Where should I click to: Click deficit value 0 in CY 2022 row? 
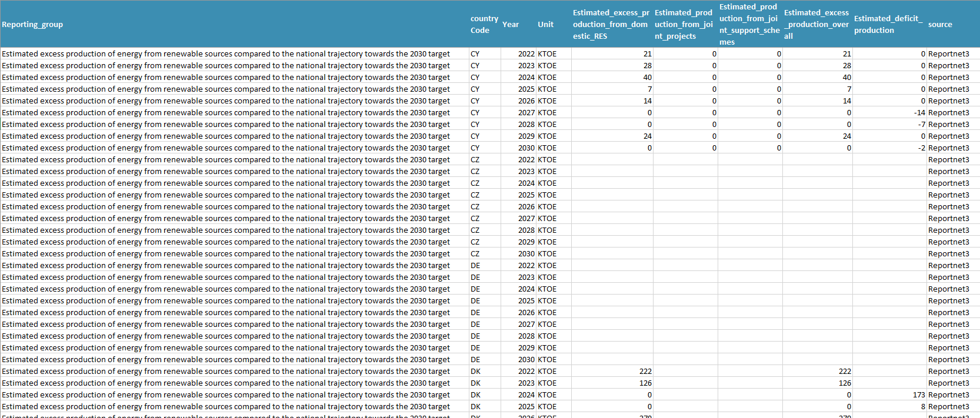coord(923,53)
